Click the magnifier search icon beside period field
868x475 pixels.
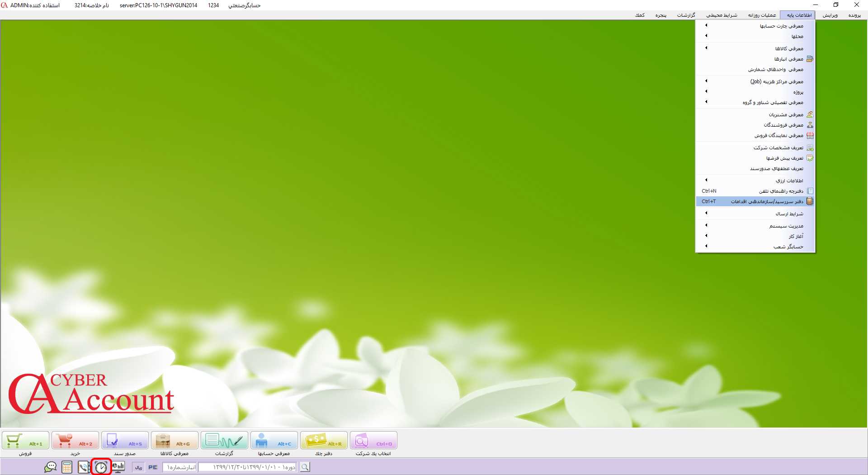[x=305, y=467]
